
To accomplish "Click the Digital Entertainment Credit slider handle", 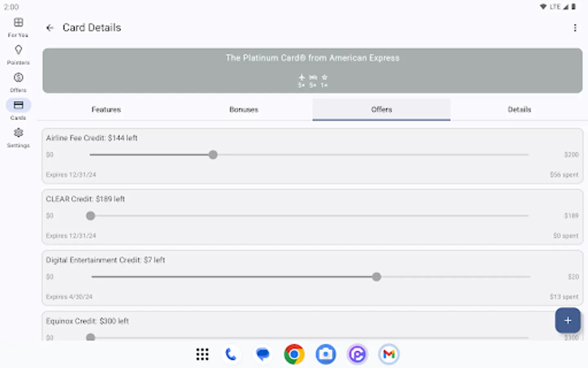I will pyautogui.click(x=376, y=277).
